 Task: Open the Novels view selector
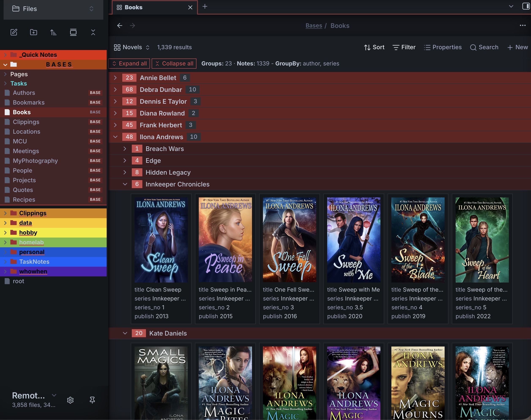coord(132,47)
